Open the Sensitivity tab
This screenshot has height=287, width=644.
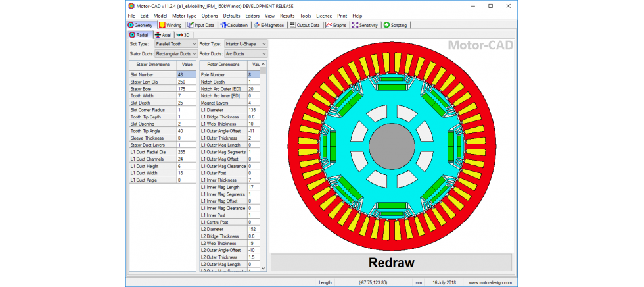(365, 25)
